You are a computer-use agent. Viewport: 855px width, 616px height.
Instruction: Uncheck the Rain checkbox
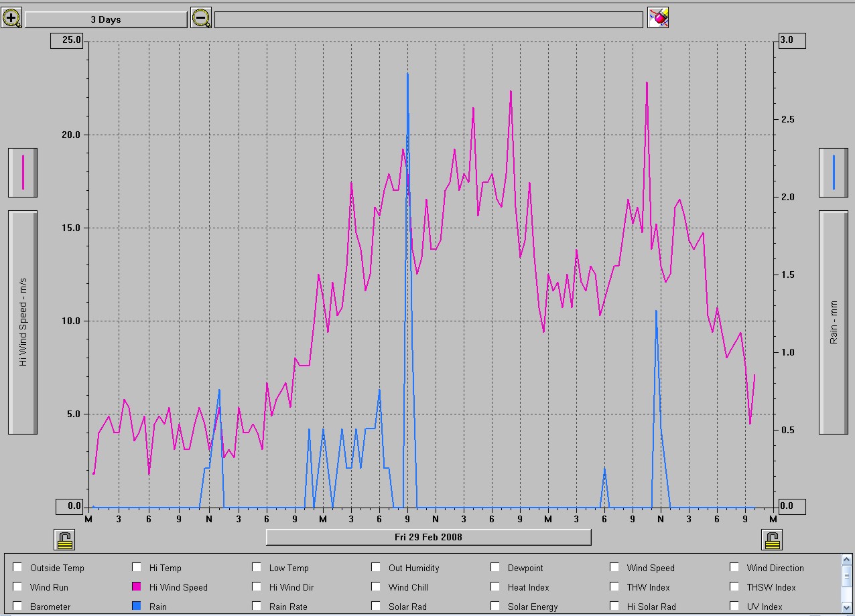[137, 606]
